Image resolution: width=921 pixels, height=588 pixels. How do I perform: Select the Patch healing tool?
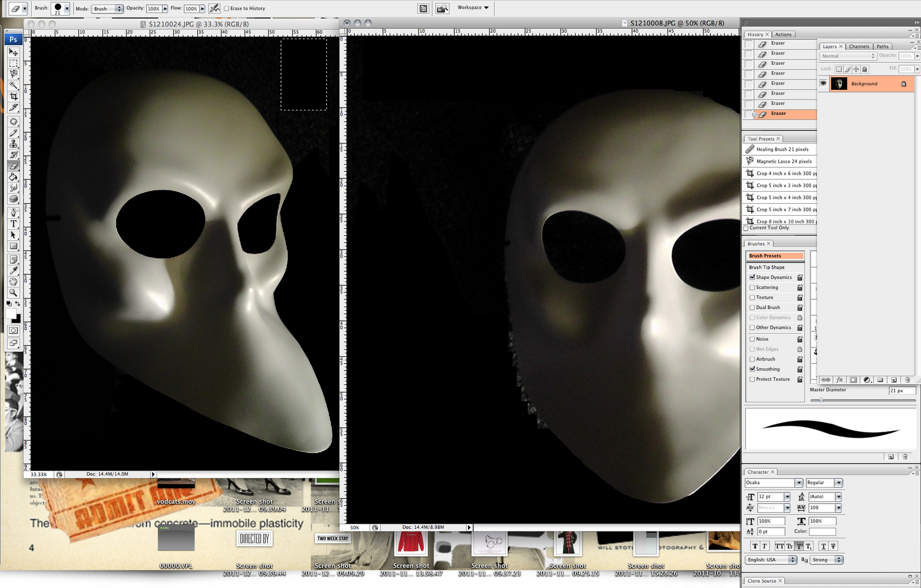tap(13, 122)
